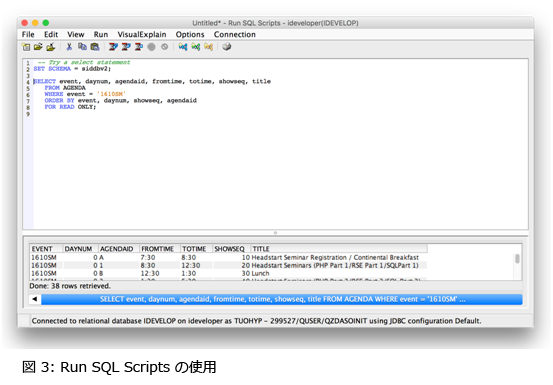This screenshot has width=553, height=385.
Task: Paste from clipboard using the toolbar icon
Action: (x=95, y=47)
